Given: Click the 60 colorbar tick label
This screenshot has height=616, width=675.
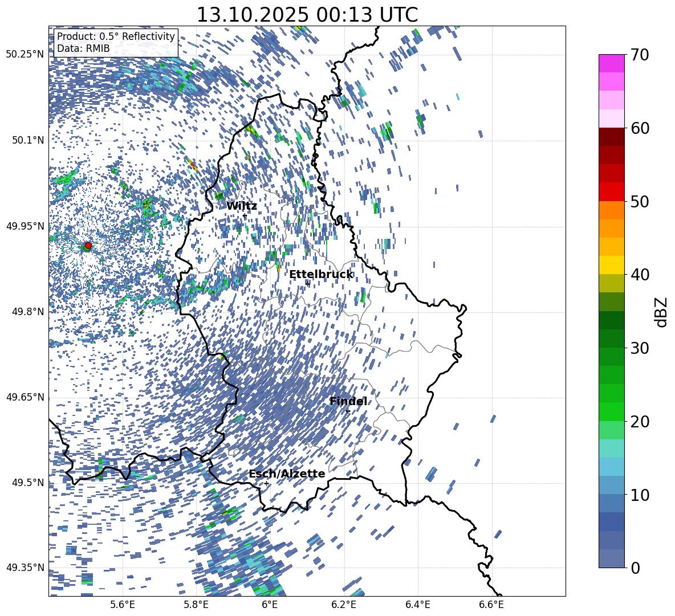Looking at the screenshot, I should [640, 128].
